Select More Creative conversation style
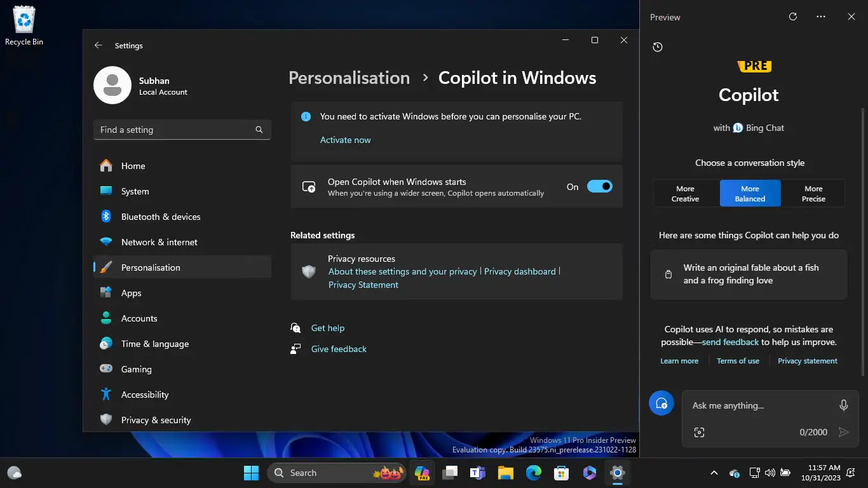This screenshot has height=488, width=868. click(x=686, y=194)
